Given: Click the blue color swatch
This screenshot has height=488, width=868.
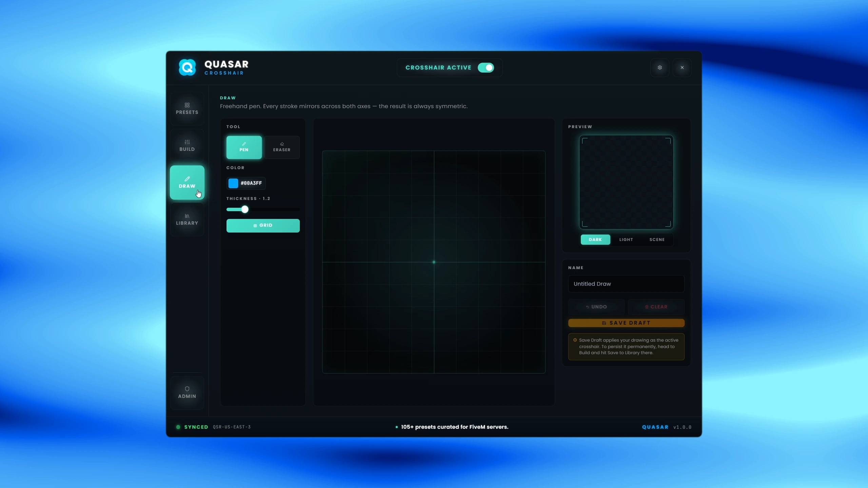Looking at the screenshot, I should (x=233, y=183).
